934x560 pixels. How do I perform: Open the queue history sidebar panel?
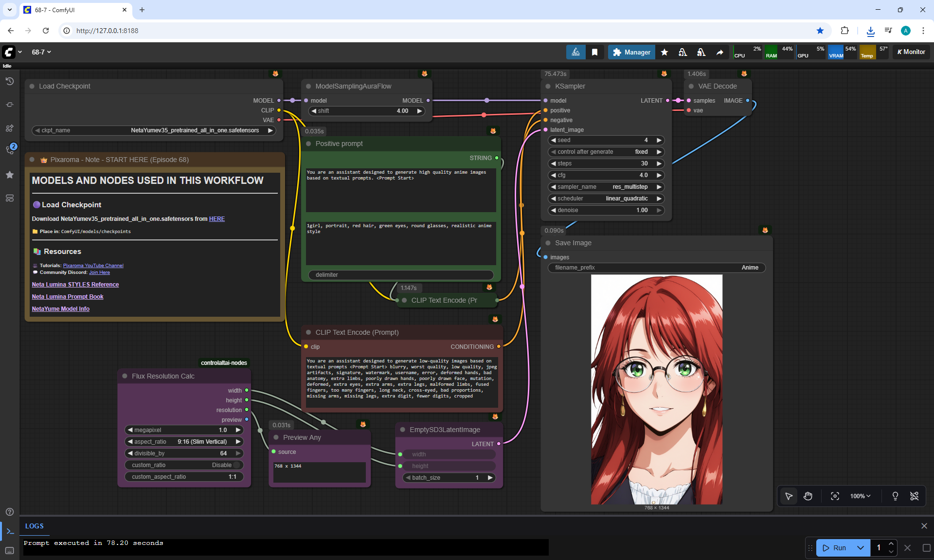pos(10,81)
